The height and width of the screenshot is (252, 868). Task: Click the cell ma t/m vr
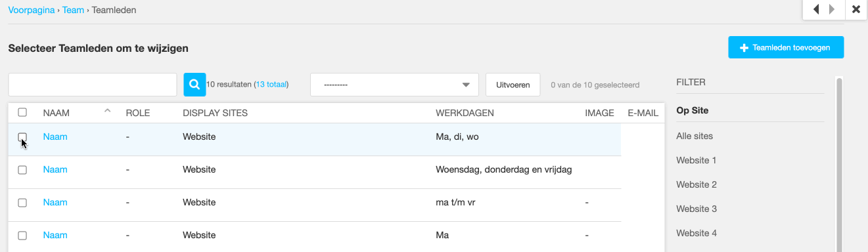point(455,202)
